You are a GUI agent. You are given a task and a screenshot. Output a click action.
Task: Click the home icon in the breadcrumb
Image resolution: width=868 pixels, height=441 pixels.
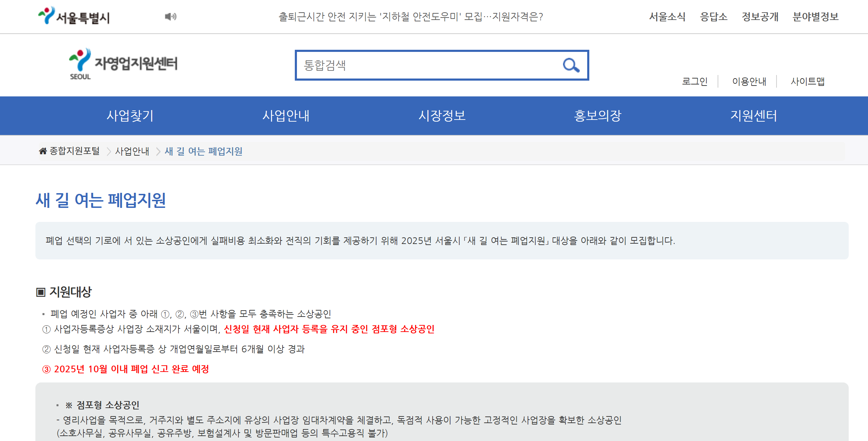(x=42, y=151)
